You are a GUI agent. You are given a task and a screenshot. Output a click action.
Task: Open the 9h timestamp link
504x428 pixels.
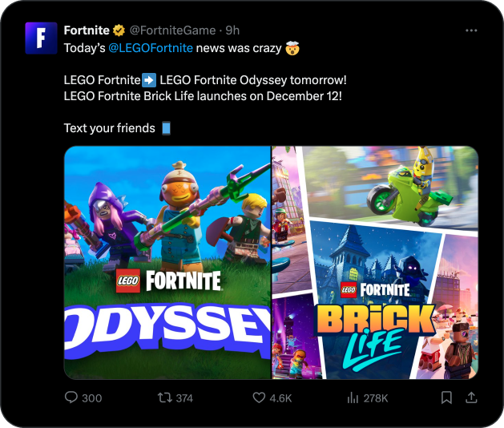coord(233,30)
